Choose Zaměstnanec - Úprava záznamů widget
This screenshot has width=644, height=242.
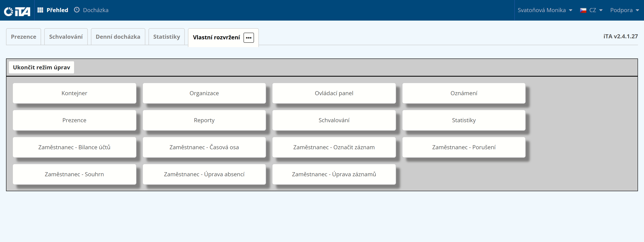click(334, 174)
